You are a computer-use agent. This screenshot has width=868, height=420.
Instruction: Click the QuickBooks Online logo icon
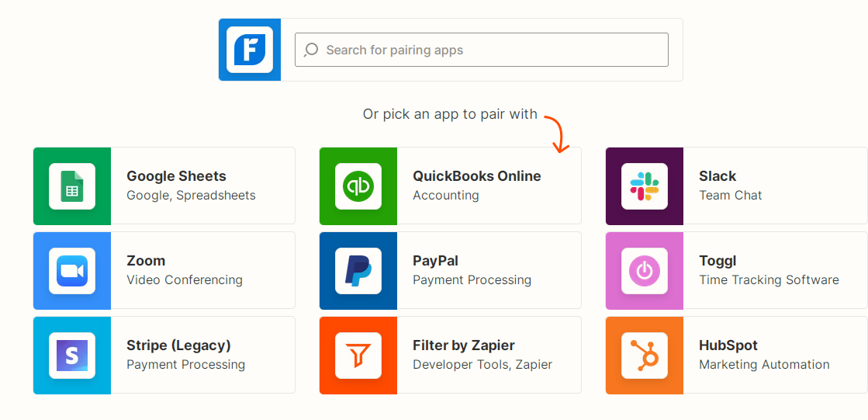click(358, 186)
